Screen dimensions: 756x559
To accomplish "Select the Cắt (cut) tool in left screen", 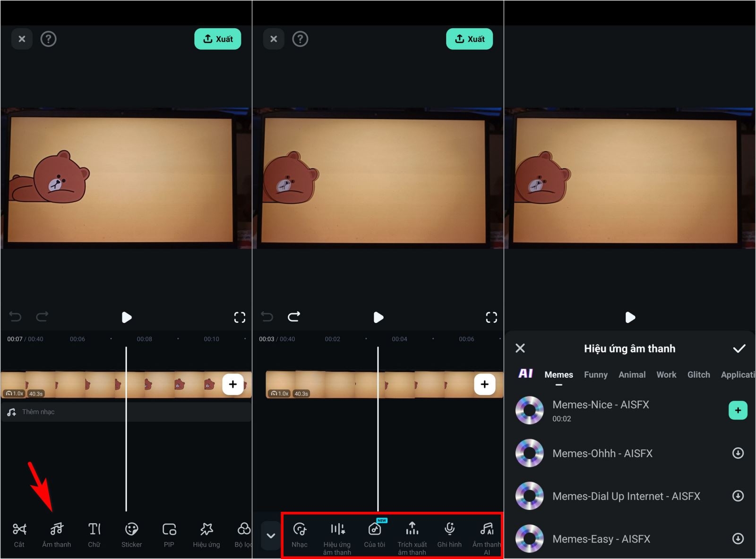I will (x=19, y=534).
